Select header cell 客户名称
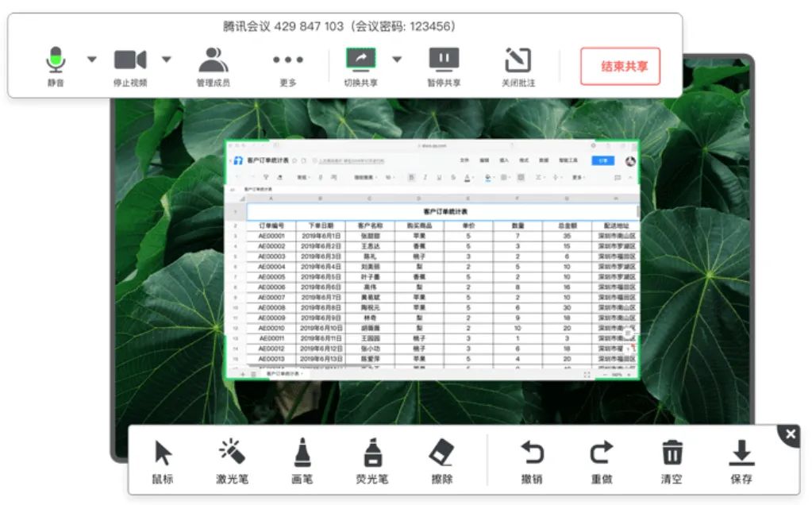The image size is (812, 505). tap(370, 226)
